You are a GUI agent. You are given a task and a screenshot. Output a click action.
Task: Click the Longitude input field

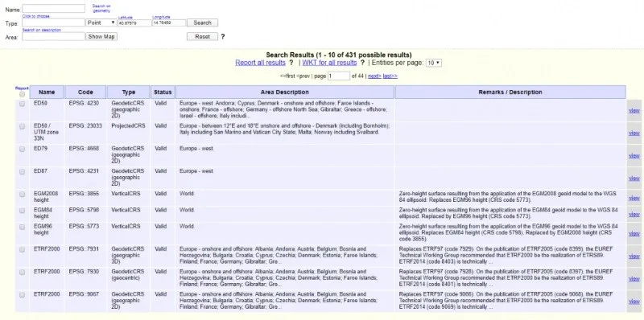[x=169, y=23]
